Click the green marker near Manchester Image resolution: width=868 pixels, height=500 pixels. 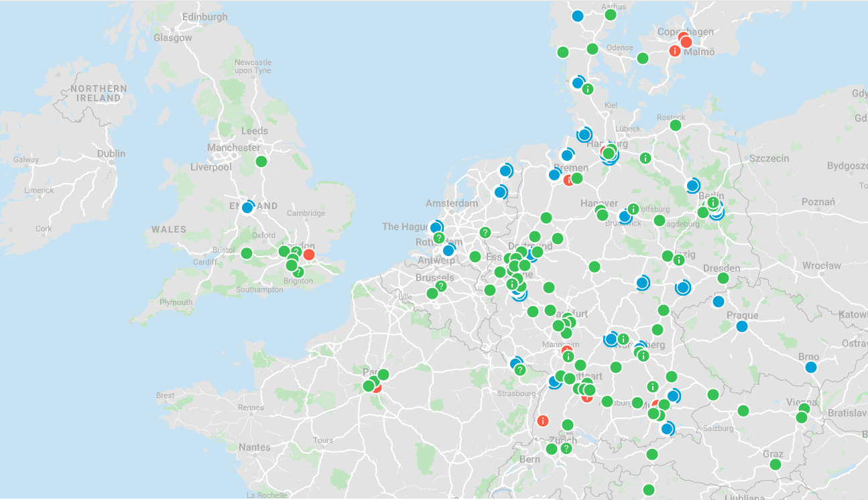(x=261, y=162)
